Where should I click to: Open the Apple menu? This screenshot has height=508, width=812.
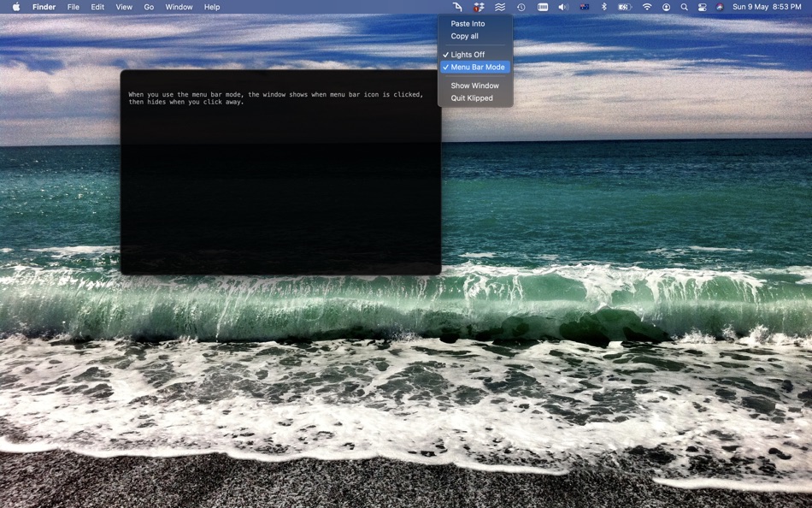16,7
